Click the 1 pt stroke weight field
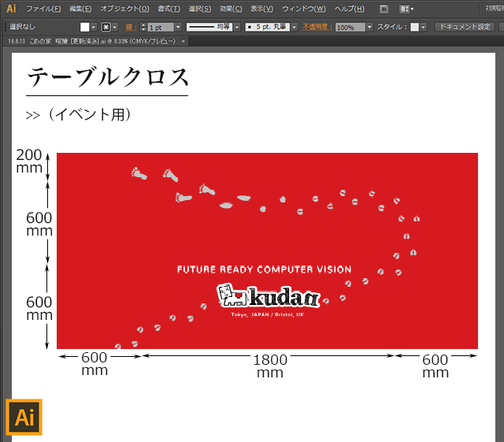 pos(161,27)
